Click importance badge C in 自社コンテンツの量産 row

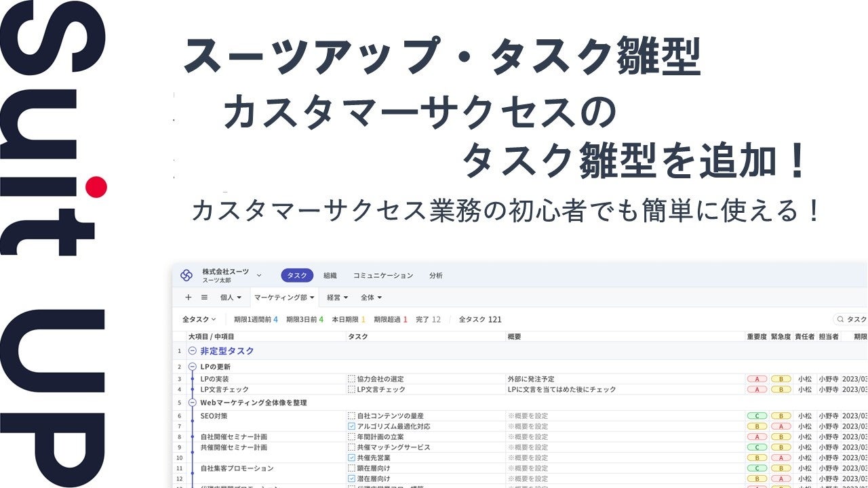pyautogui.click(x=757, y=415)
